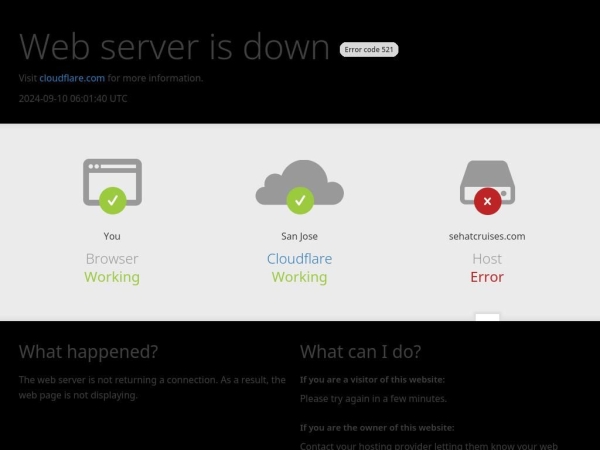Click the blue Cloudflare link under San Jose

pos(300,259)
